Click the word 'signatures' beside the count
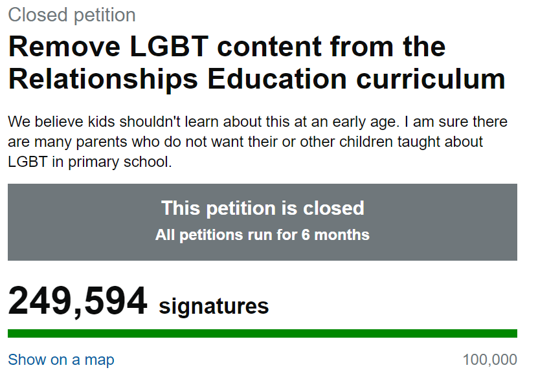This screenshot has width=538, height=392. coord(214,306)
